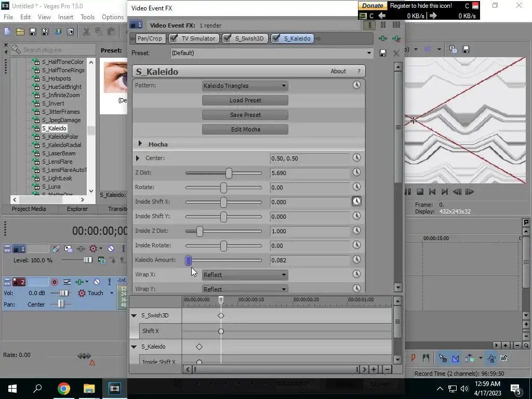Toggle animate clock for Inside Shift X
This screenshot has width=532, height=399.
(356, 202)
